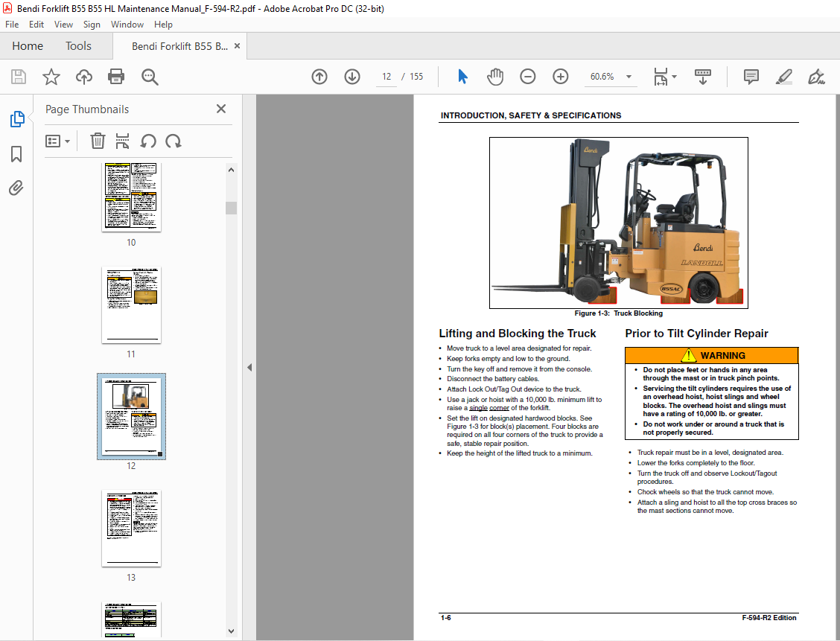Print the document with printer icon

point(116,77)
